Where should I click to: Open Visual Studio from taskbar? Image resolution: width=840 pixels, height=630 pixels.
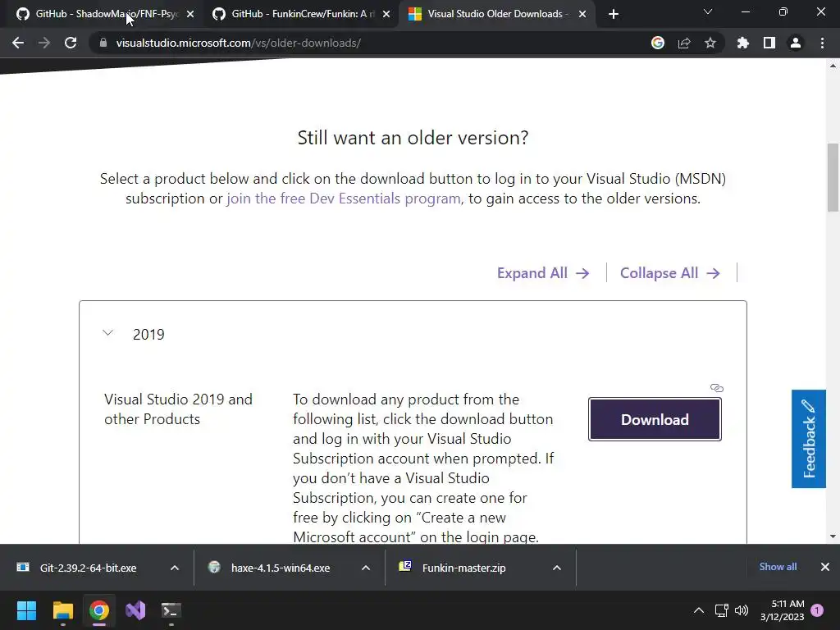[135, 610]
